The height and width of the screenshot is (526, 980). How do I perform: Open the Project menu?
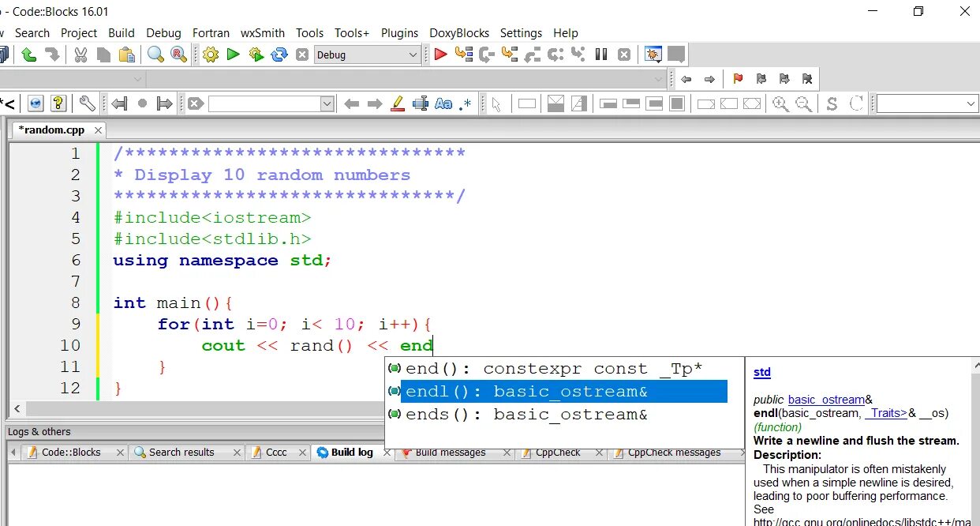click(x=79, y=33)
